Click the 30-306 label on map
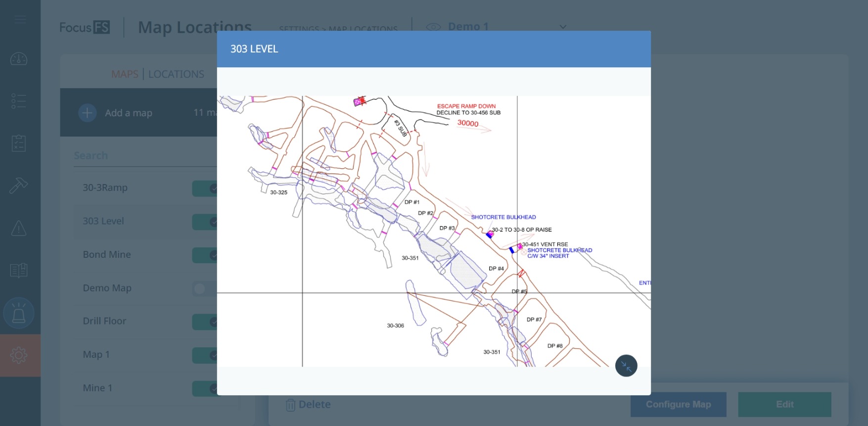This screenshot has width=868, height=426. (x=395, y=326)
